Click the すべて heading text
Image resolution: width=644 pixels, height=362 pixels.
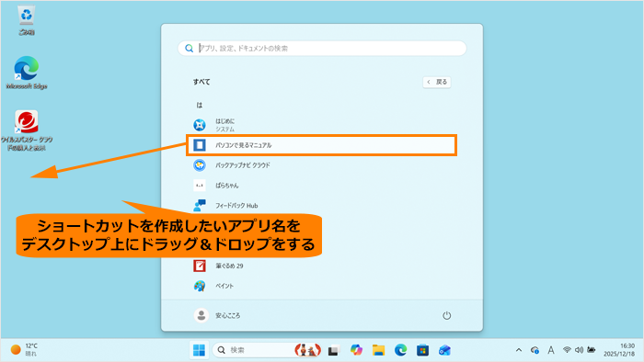point(201,82)
